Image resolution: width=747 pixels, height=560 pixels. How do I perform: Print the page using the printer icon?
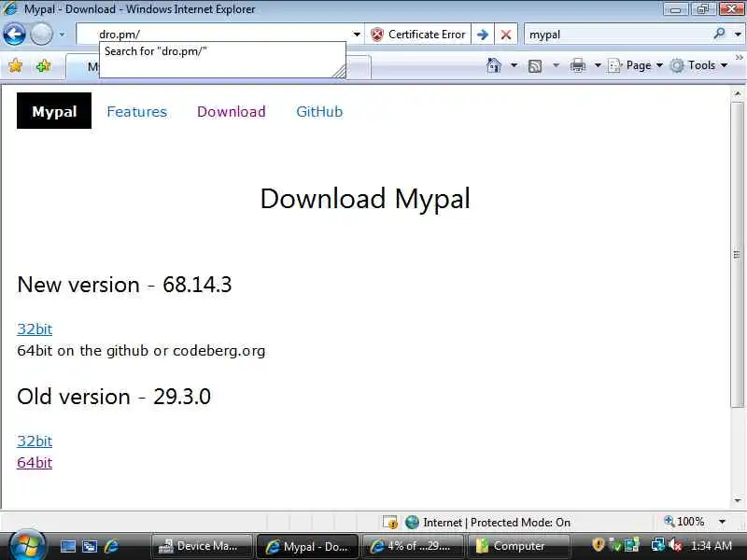[577, 65]
